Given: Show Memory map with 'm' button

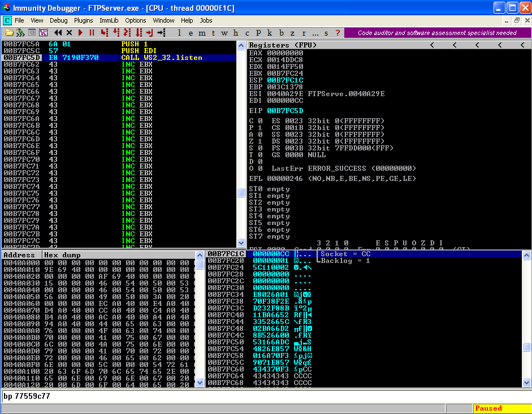Looking at the screenshot, I should point(202,33).
